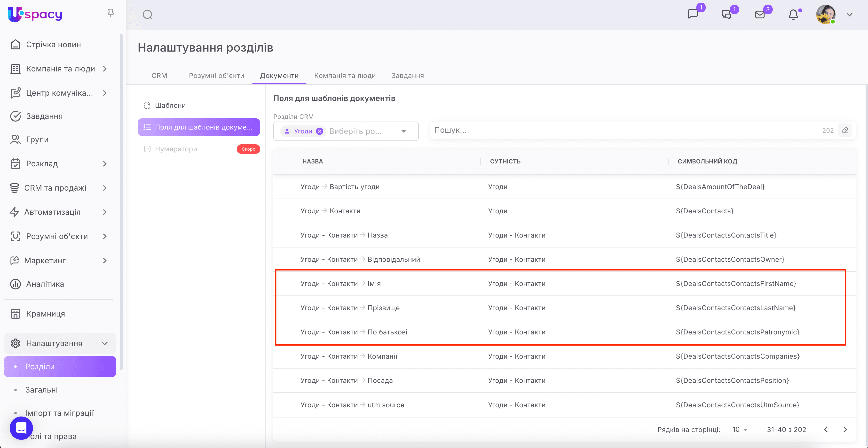Open the support chat widget bubble

(21, 428)
